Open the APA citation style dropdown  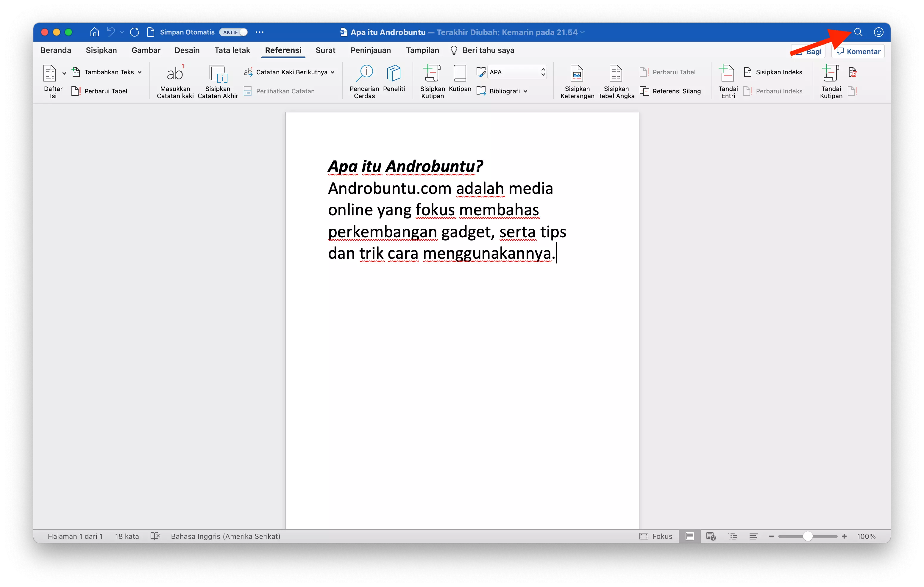tap(516, 72)
